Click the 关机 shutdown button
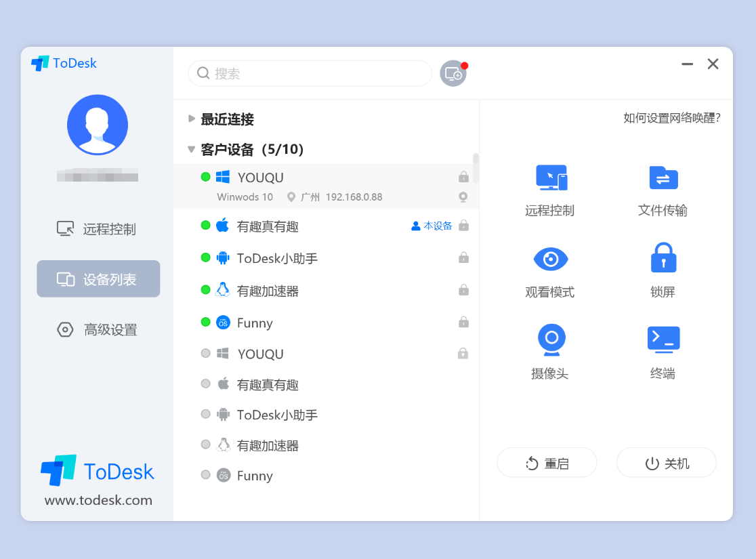The width and height of the screenshot is (756, 559). pos(667,463)
